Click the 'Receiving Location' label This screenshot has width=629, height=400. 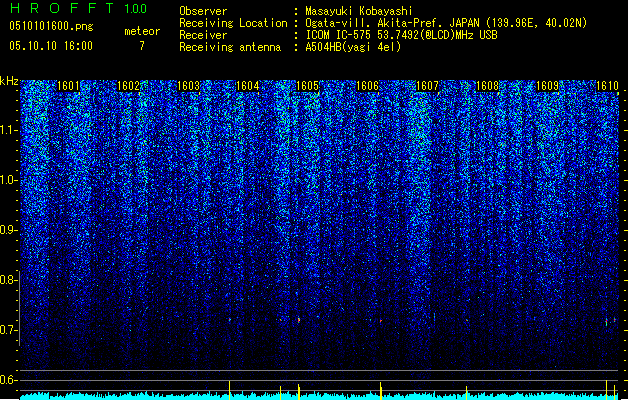(x=233, y=23)
